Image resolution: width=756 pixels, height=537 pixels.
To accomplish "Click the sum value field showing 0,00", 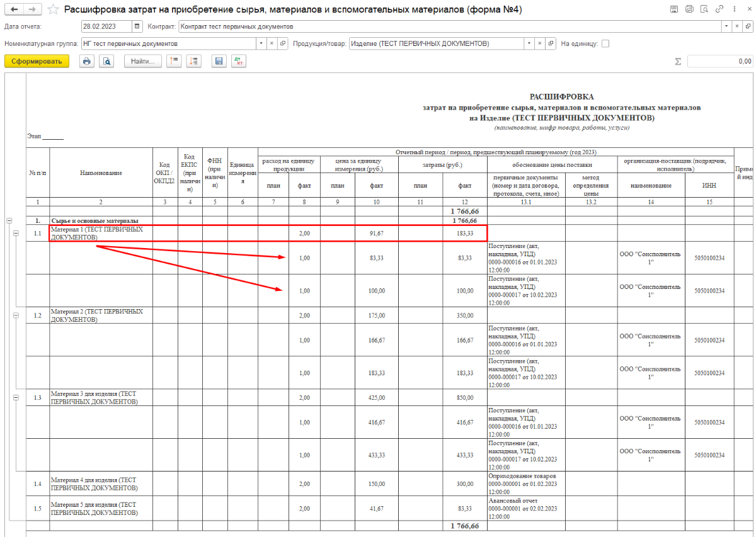I will tap(720, 61).
